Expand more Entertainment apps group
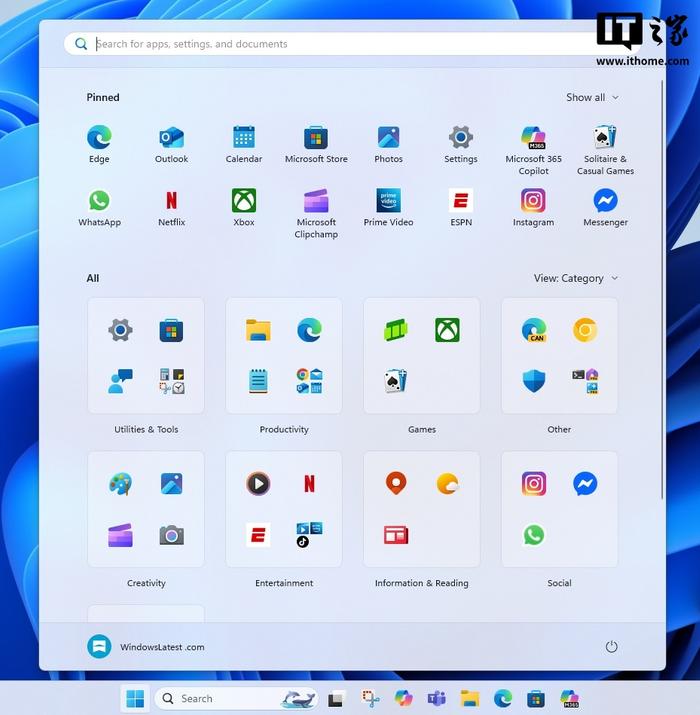 (310, 535)
